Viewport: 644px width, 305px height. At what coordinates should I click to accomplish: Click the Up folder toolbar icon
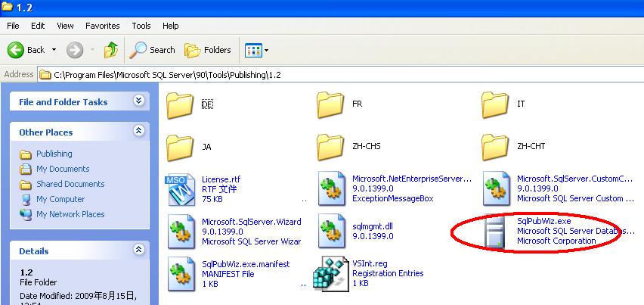[111, 50]
